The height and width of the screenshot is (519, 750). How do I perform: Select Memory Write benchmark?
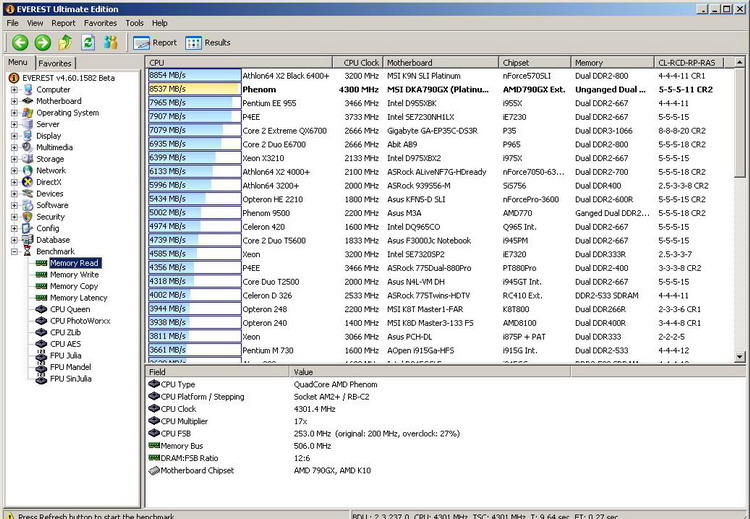pos(74,275)
